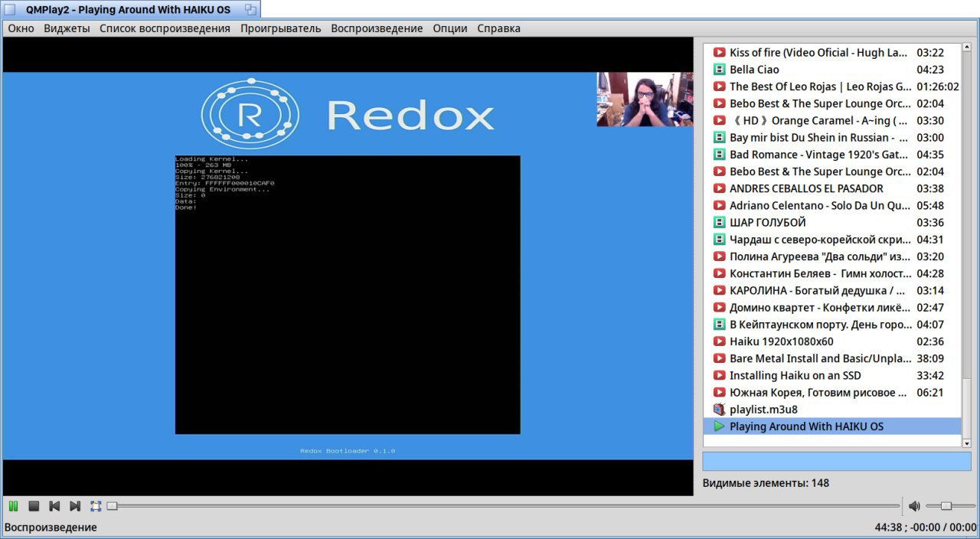Go to the previous playlist track
The image size is (980, 539).
[54, 506]
